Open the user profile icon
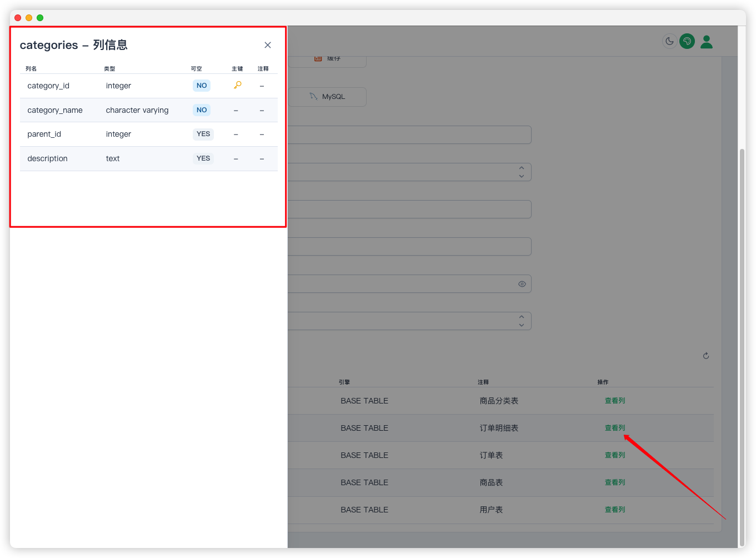Viewport: 756px width, 558px height. (707, 42)
